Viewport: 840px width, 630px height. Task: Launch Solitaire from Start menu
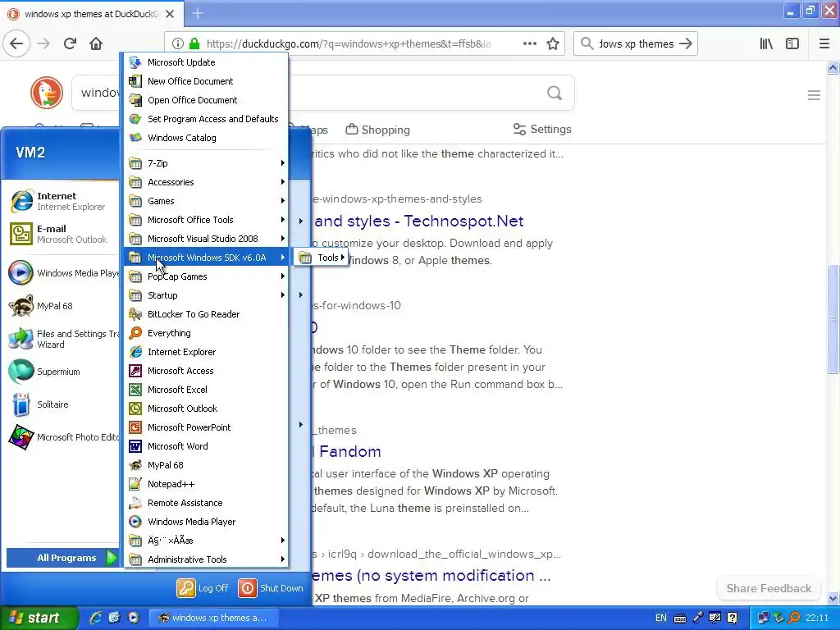(x=62, y=404)
